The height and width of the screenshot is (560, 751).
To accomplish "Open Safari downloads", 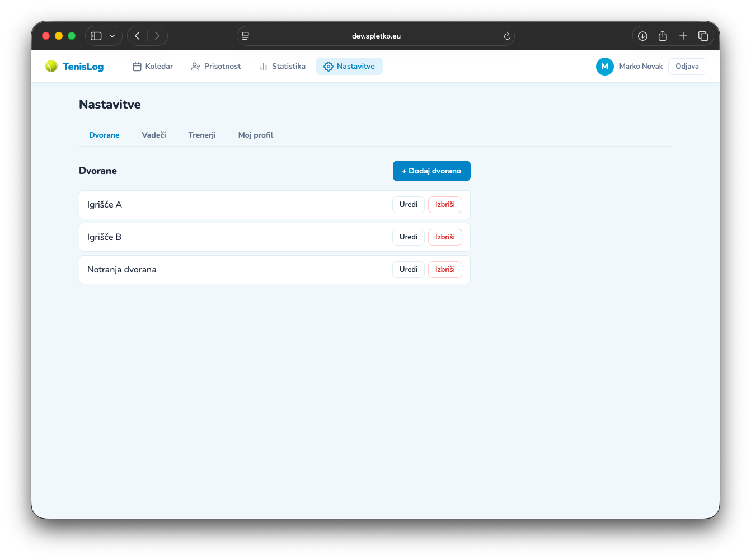I will [x=642, y=36].
